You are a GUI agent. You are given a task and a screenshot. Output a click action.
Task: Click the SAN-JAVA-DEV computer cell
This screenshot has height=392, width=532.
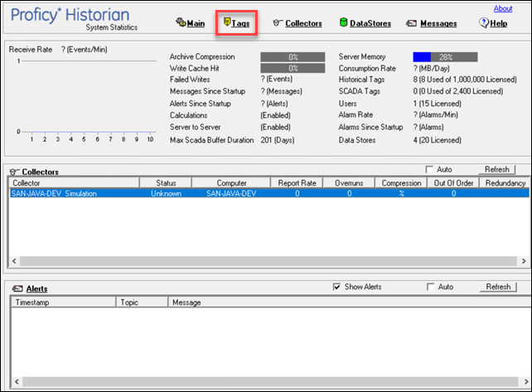click(x=231, y=193)
